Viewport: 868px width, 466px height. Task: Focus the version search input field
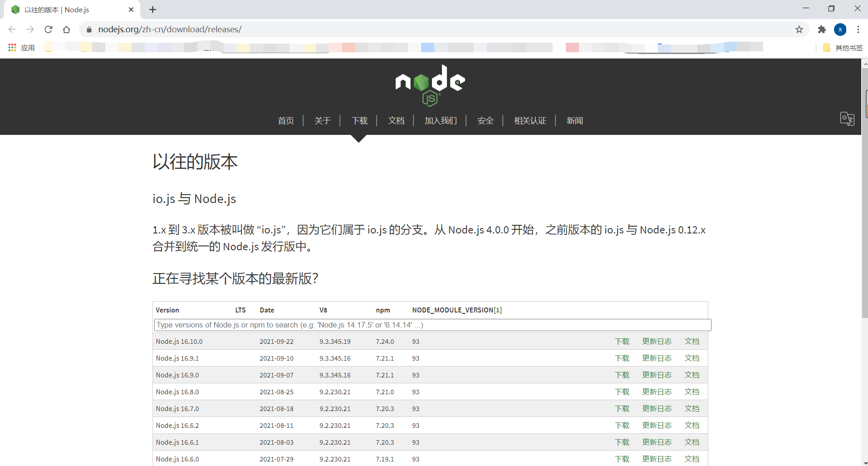(x=432, y=325)
